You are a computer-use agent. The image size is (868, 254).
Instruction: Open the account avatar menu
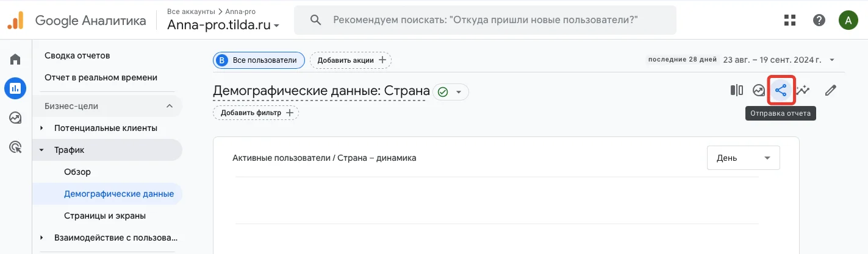pyautogui.click(x=848, y=20)
